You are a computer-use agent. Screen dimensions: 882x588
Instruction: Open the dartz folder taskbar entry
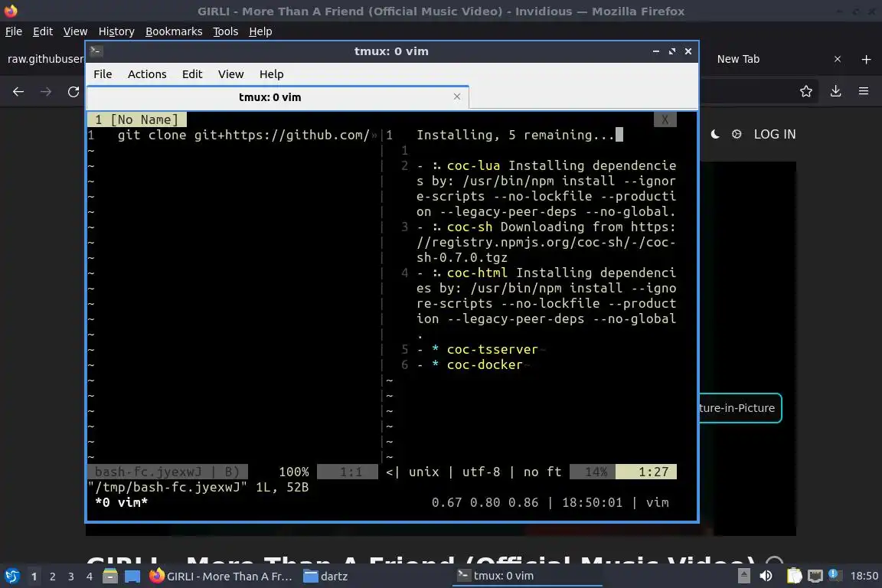click(325, 577)
